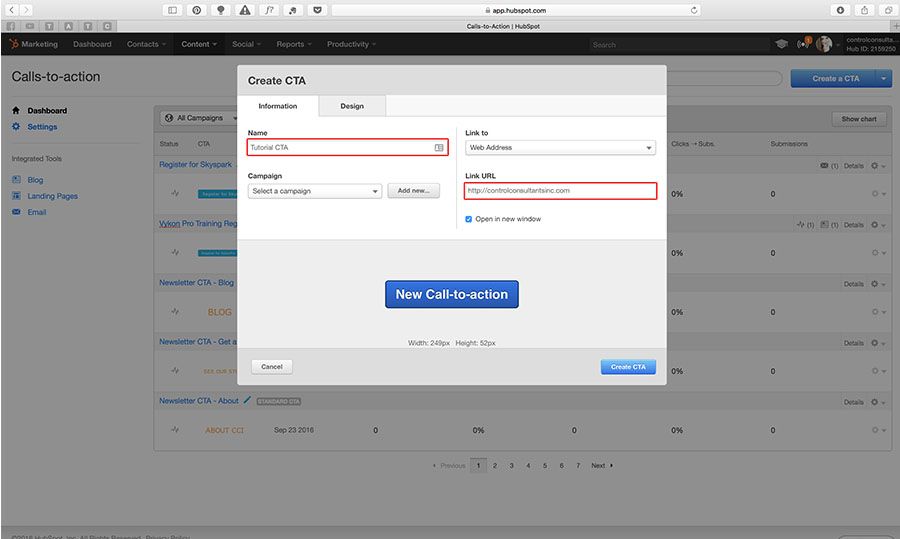Reload the page with the refresh icon
The width and height of the screenshot is (900, 539).
tap(694, 10)
